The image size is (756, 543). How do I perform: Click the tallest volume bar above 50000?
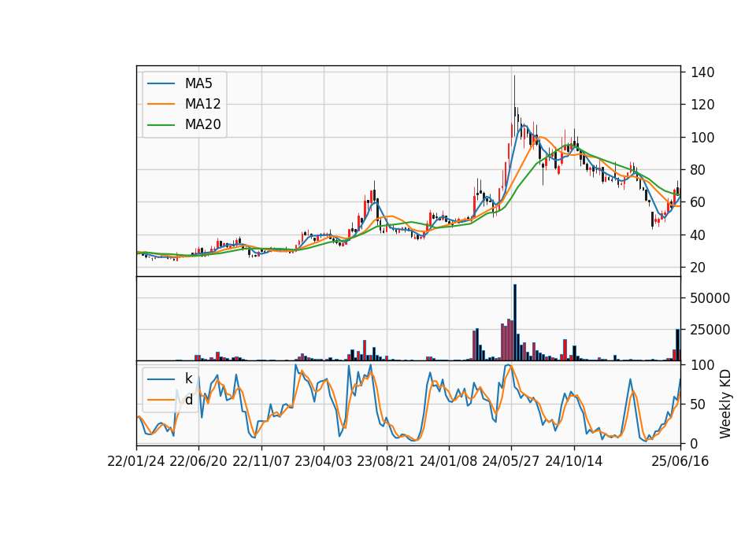[x=515, y=323]
